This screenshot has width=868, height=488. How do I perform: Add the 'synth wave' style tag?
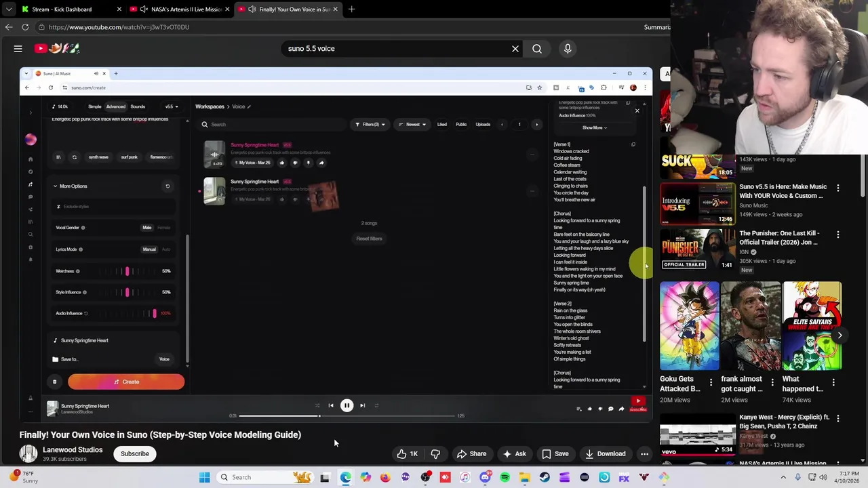pyautogui.click(x=98, y=157)
